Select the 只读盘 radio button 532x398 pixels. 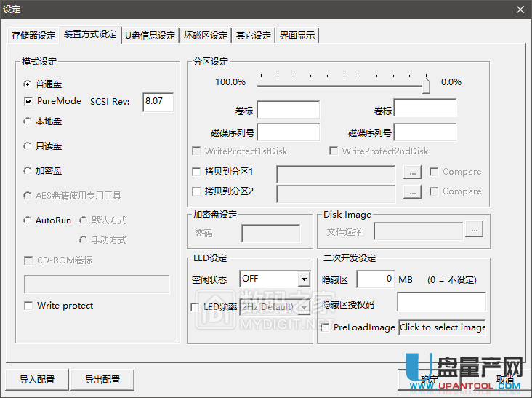(x=28, y=146)
